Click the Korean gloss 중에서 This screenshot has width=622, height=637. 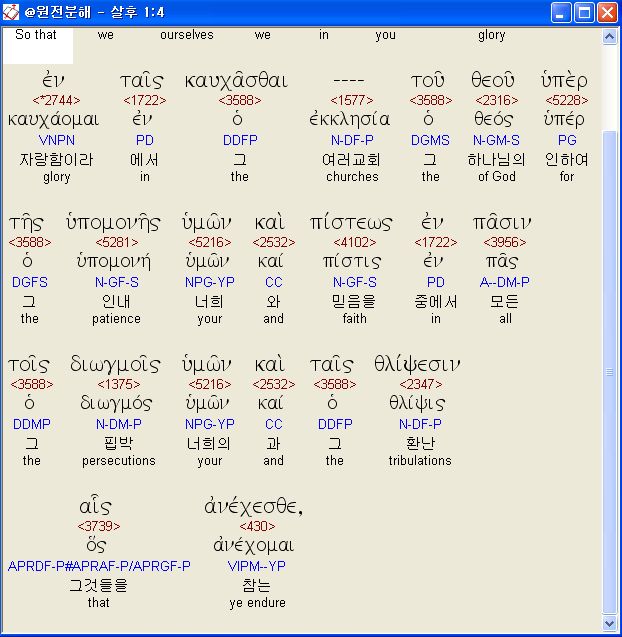(436, 301)
